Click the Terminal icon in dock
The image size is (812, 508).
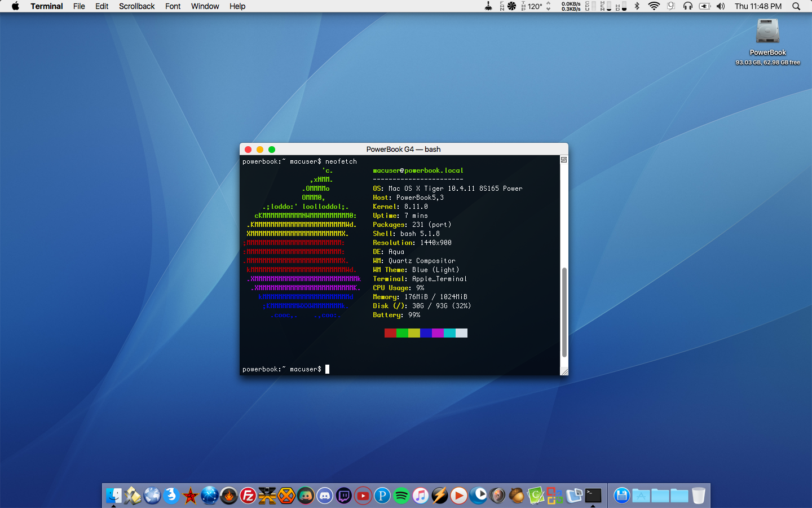(593, 496)
